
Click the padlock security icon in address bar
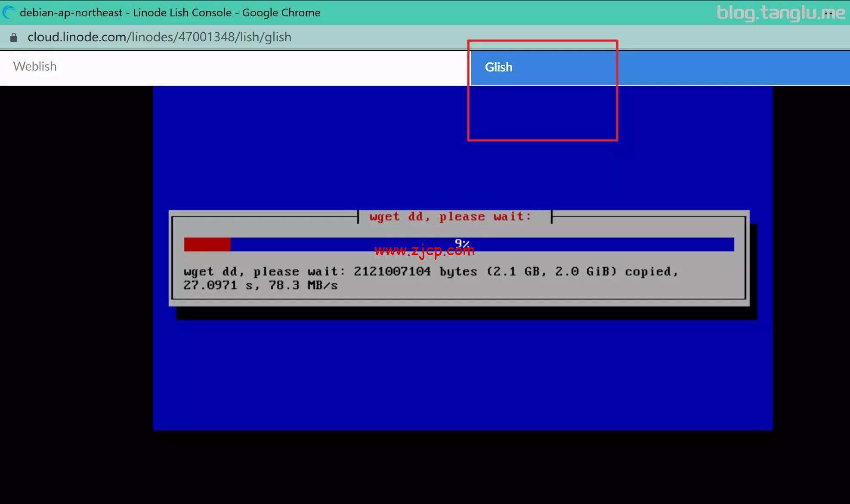(13, 37)
